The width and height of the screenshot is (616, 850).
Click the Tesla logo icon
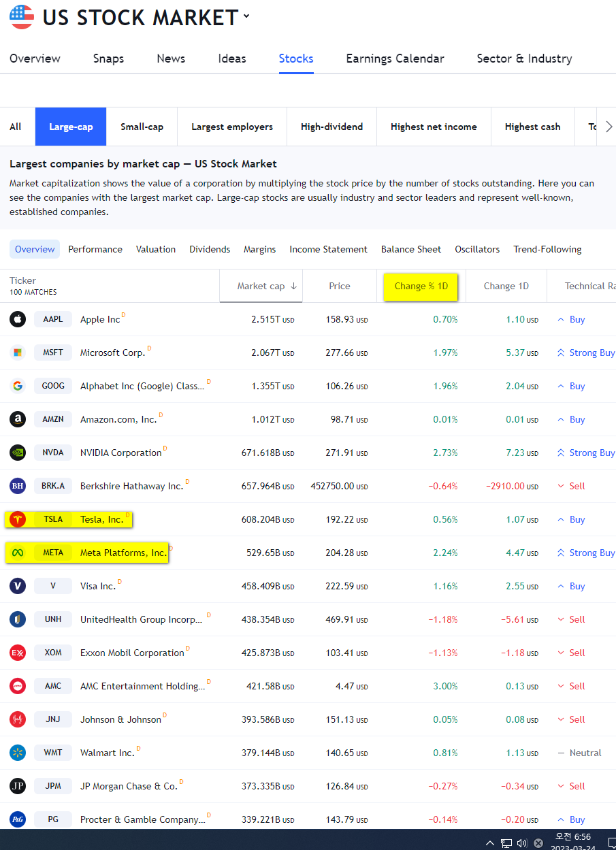(x=18, y=519)
